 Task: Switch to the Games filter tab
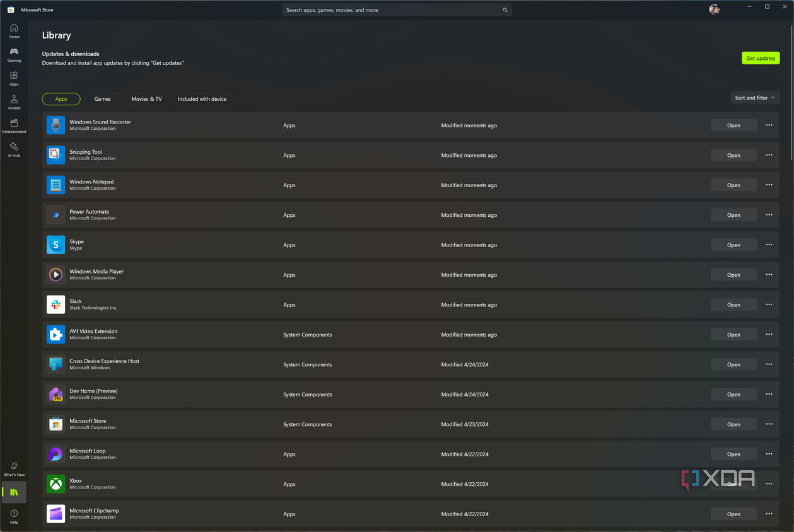point(103,99)
